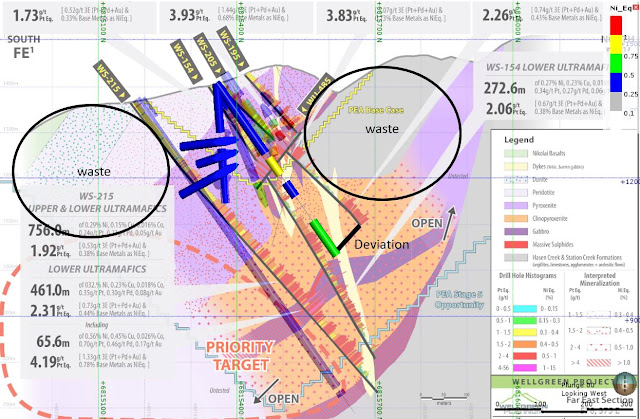Click the Nikolai Basalts legend swatch
The image size is (640, 419).
pyautogui.click(x=516, y=153)
